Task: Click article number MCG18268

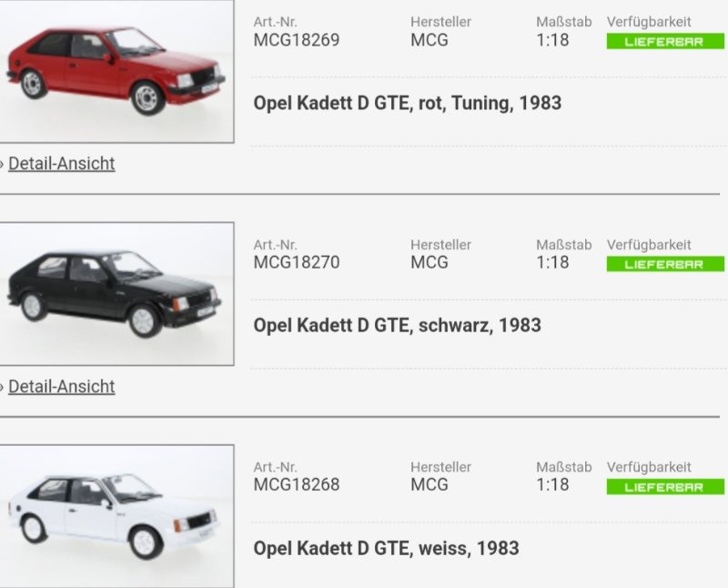Action: click(x=296, y=484)
